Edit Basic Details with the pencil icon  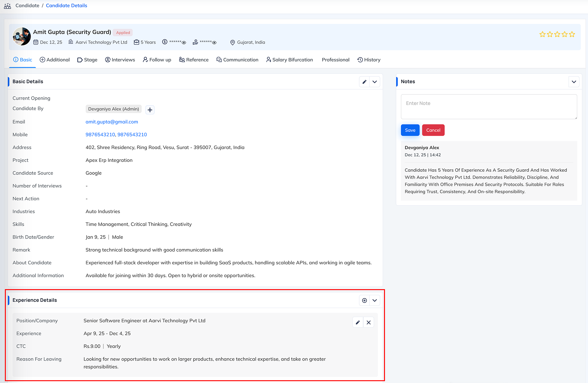click(364, 82)
